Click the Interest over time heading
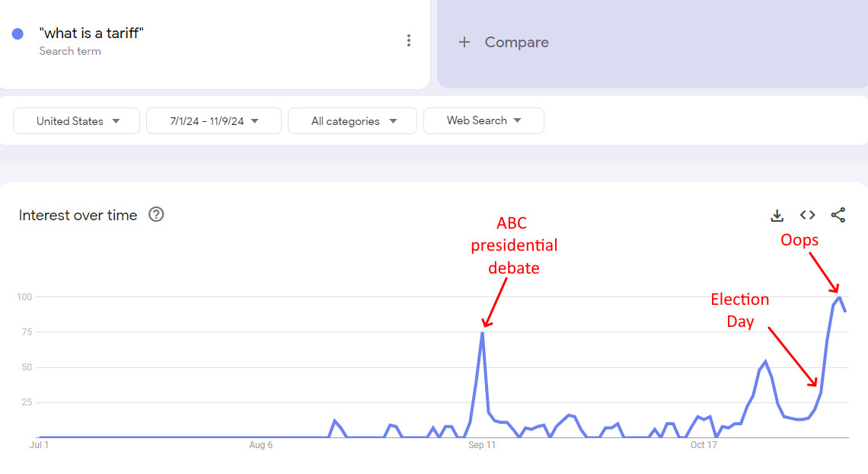The height and width of the screenshot is (474, 868). [78, 216]
